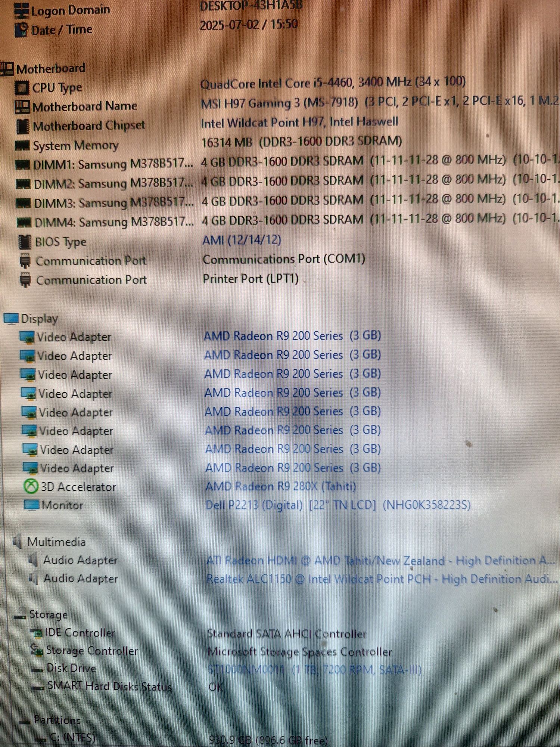Click the Disk Drive row icon
Image resolution: width=560 pixels, height=747 pixels.
click(x=37, y=670)
